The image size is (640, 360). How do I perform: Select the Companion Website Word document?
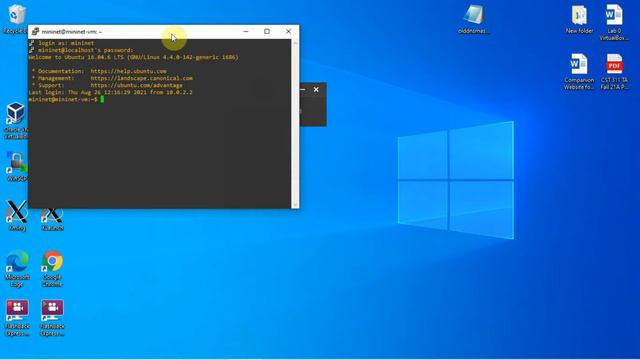point(579,71)
